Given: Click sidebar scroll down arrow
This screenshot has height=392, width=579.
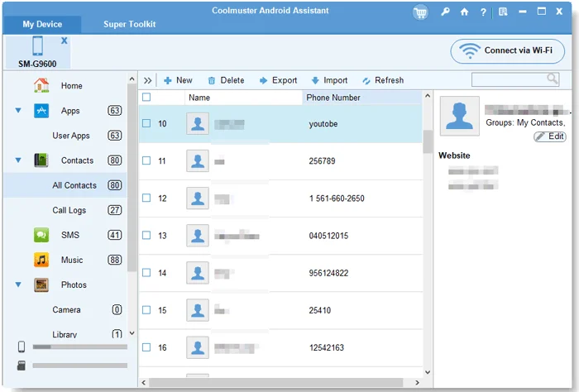Looking at the screenshot, I should [x=132, y=333].
